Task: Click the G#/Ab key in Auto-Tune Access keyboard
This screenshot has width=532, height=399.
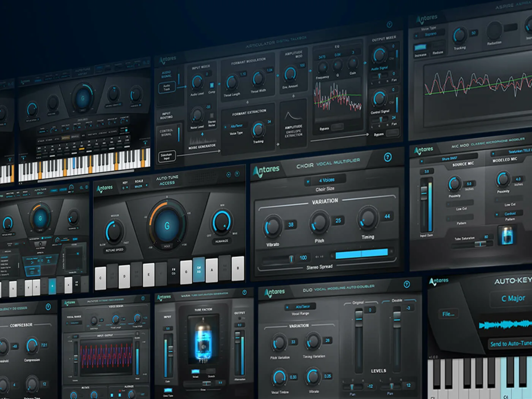Action: coord(199,270)
